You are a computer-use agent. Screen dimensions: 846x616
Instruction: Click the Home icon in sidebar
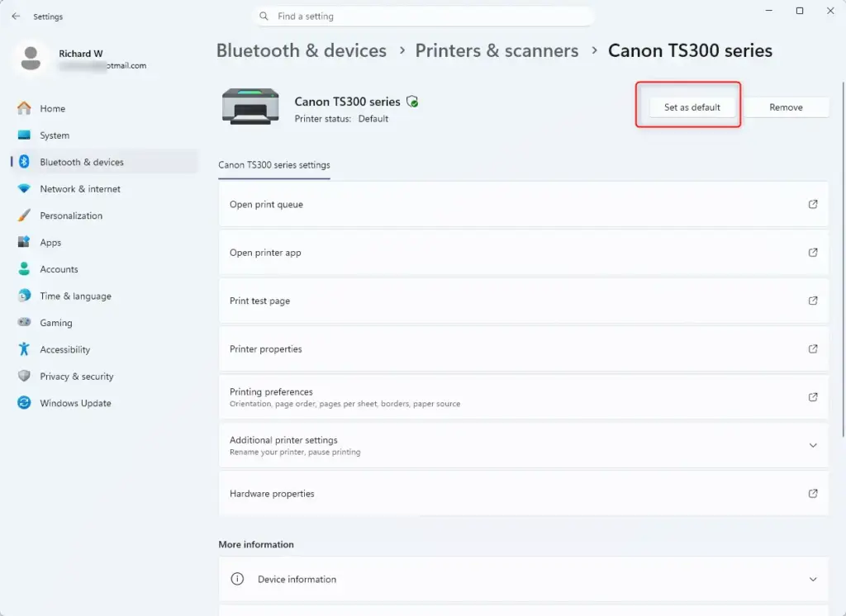24,108
